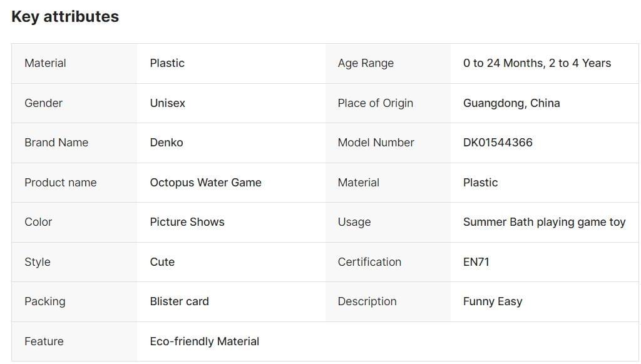
Task: Click the Brand Name label
Action: pyautogui.click(x=56, y=143)
